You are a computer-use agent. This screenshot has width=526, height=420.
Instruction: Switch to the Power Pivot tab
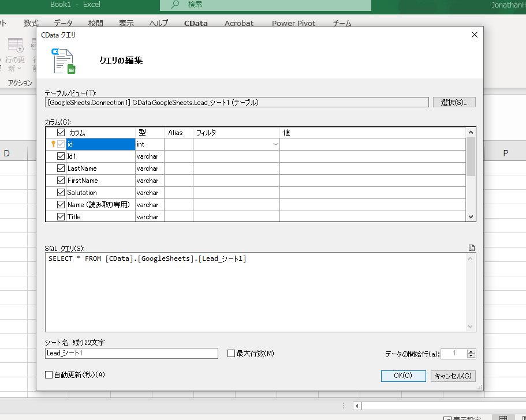[293, 24]
